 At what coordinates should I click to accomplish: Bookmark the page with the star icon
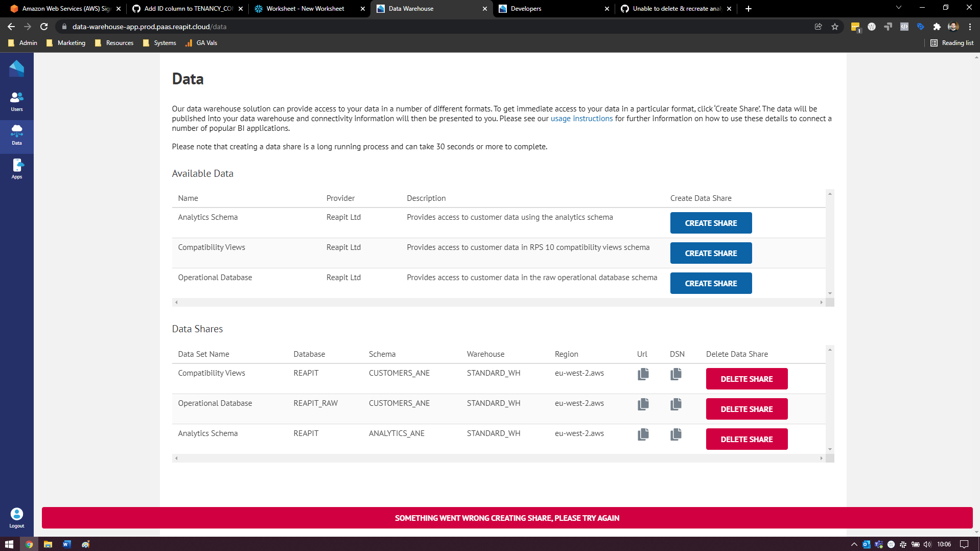pyautogui.click(x=835, y=27)
